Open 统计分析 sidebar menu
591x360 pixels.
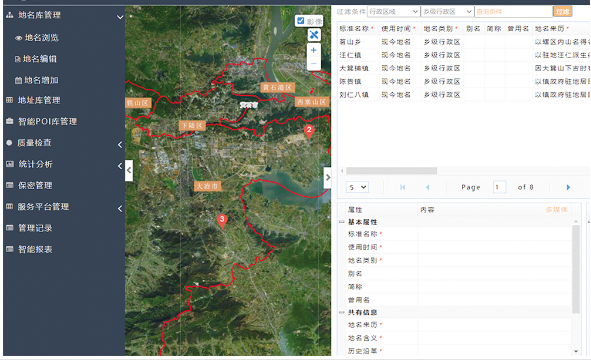tap(35, 164)
